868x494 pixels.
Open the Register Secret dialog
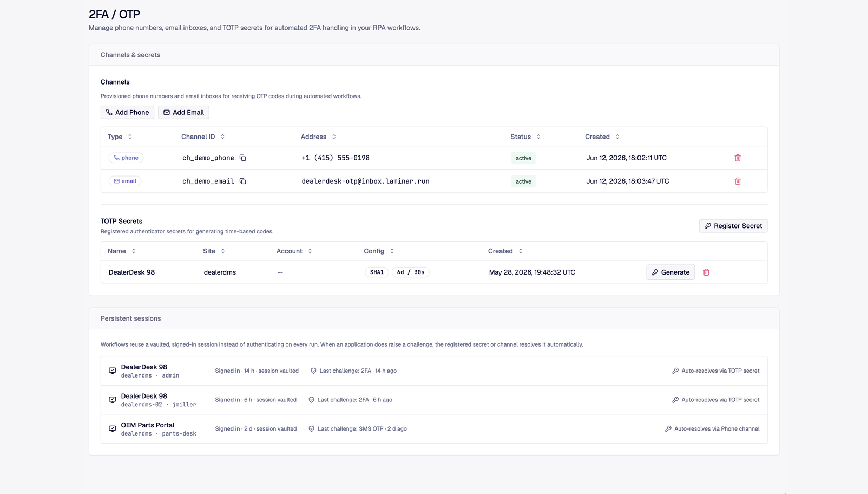[x=733, y=226]
